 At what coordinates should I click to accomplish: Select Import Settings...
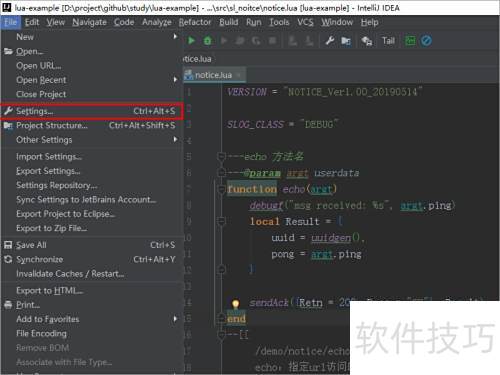tap(91, 156)
